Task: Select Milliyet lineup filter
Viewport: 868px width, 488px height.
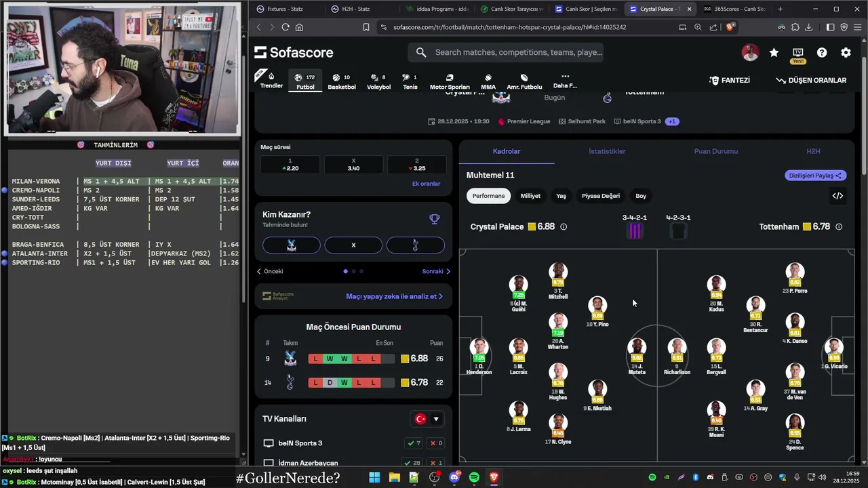Action: (x=530, y=196)
